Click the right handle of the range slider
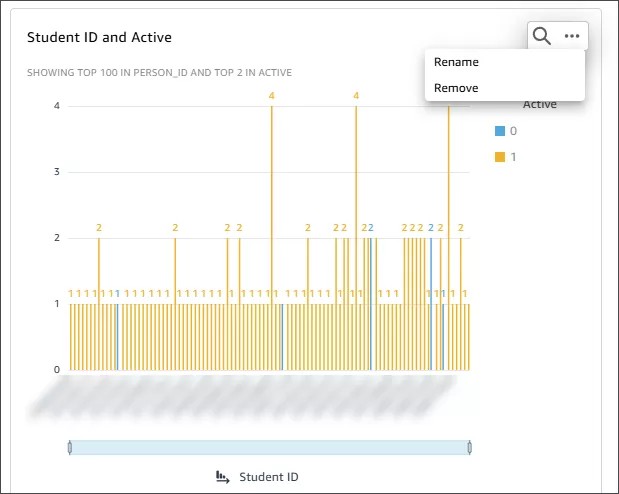This screenshot has width=619, height=494. pos(469,448)
